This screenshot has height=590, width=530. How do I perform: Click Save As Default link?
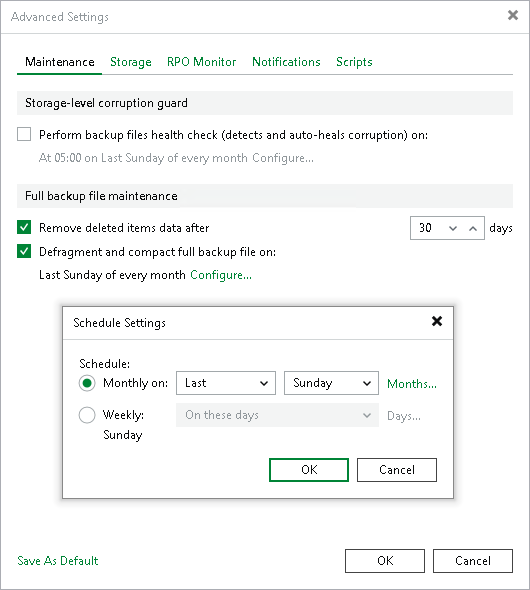(58, 561)
